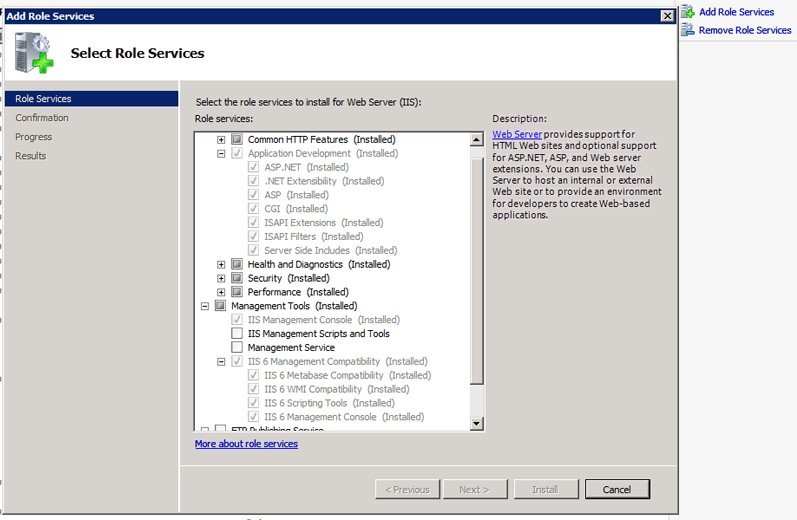797x520 pixels.
Task: Select Security (Installed) row text
Action: click(288, 278)
